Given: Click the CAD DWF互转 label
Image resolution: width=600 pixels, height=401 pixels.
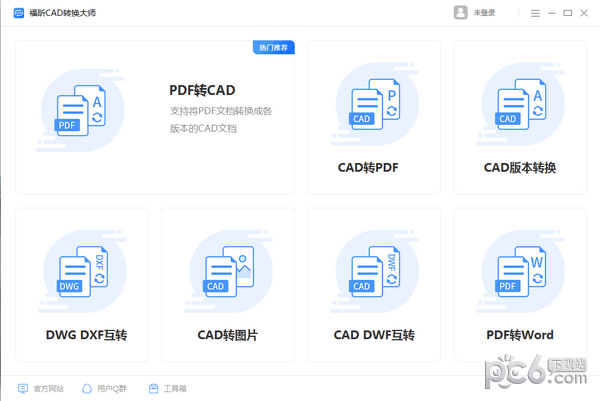Looking at the screenshot, I should pyautogui.click(x=374, y=335).
